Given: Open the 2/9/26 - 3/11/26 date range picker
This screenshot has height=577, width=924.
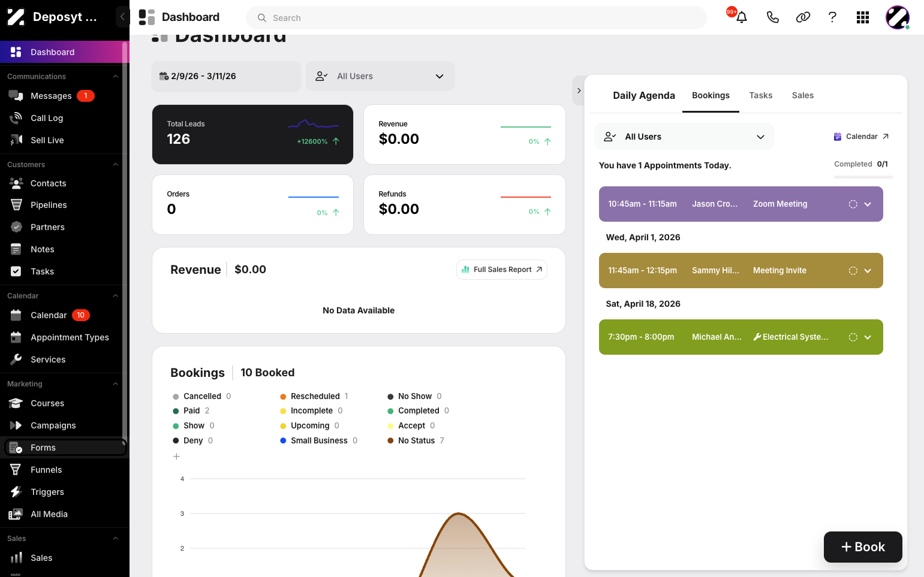Looking at the screenshot, I should tap(226, 76).
